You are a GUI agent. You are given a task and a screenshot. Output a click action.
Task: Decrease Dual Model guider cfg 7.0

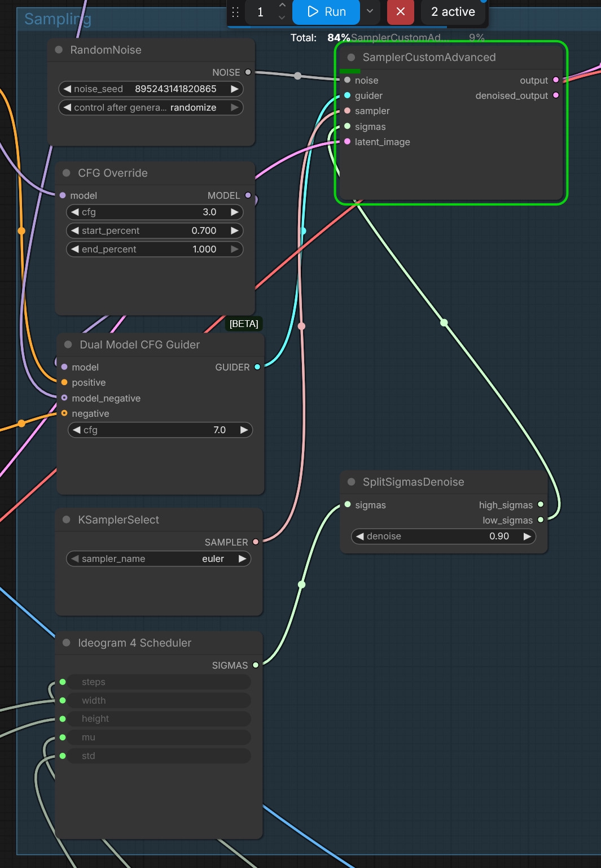pyautogui.click(x=77, y=430)
